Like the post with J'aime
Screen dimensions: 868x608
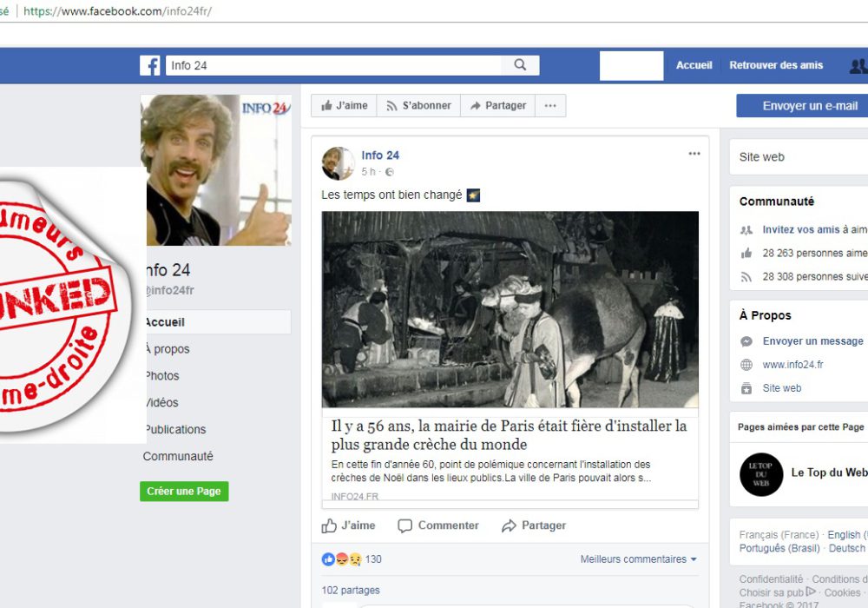(x=348, y=525)
